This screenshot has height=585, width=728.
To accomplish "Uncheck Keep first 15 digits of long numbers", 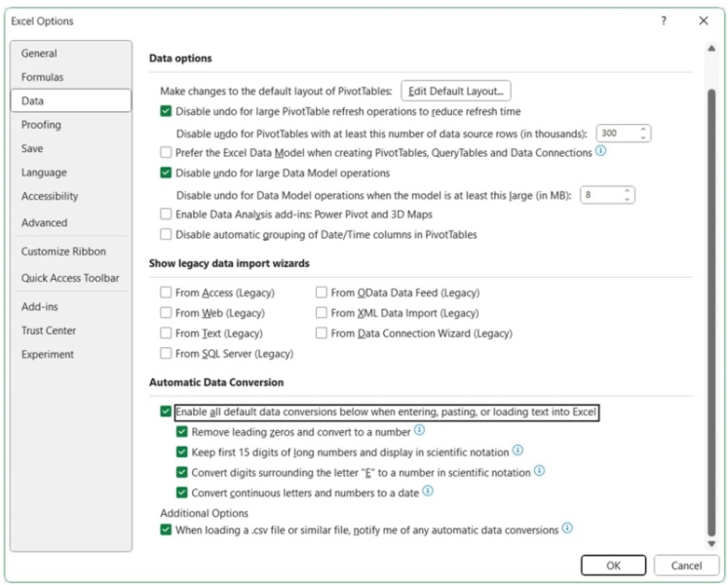I will tap(182, 452).
